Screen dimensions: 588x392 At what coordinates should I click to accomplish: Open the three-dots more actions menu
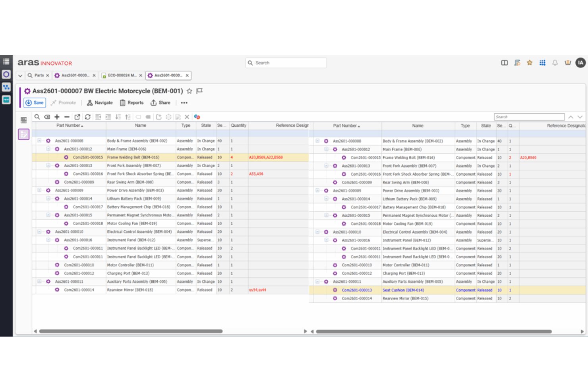click(184, 102)
